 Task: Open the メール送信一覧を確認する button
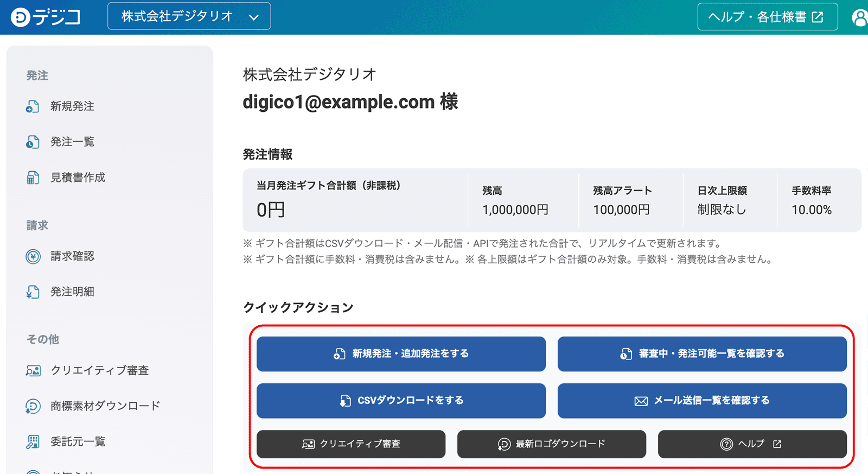coord(702,401)
